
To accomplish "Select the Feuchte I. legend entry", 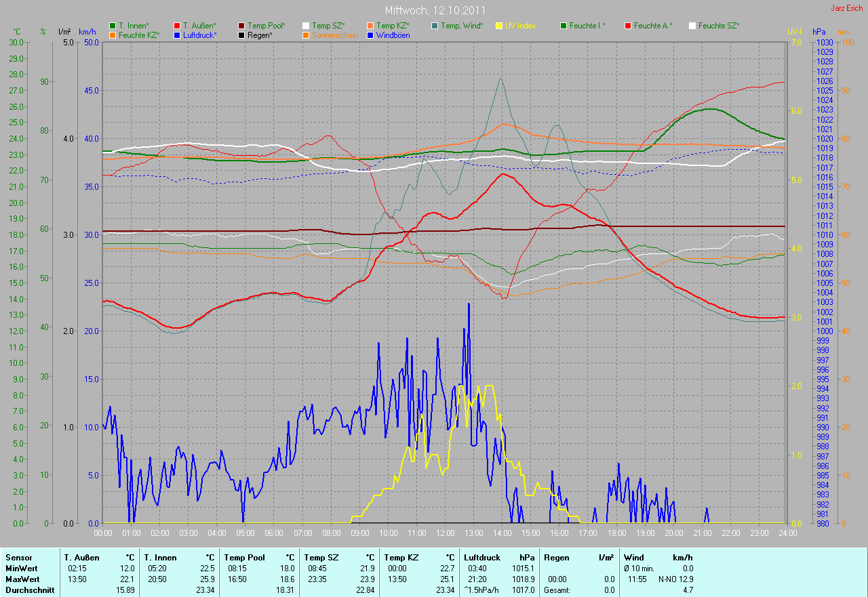I will click(587, 26).
